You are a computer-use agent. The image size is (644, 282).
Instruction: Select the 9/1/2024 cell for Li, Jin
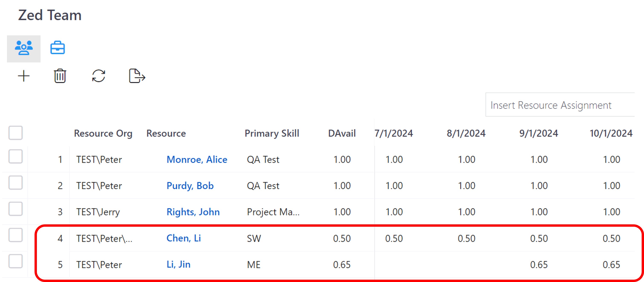tap(539, 264)
